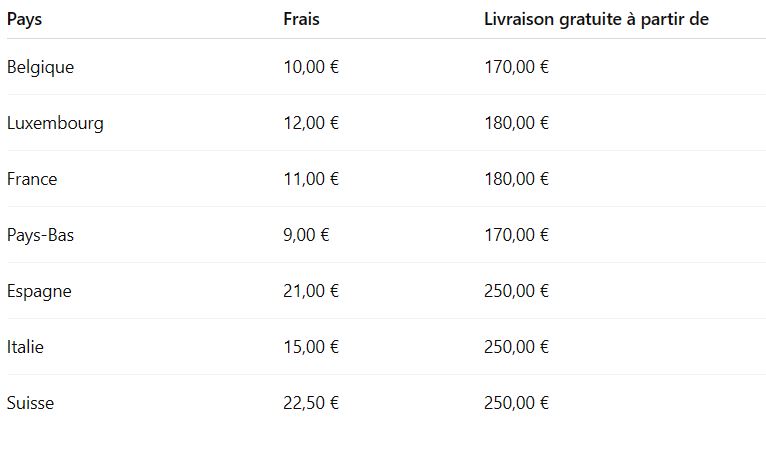Select the Italie row label

click(x=25, y=347)
